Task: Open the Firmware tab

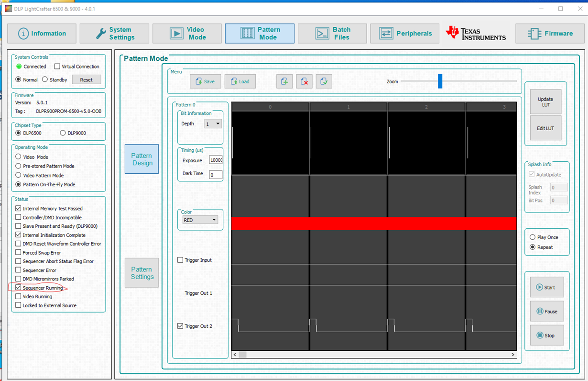Action: coord(550,34)
